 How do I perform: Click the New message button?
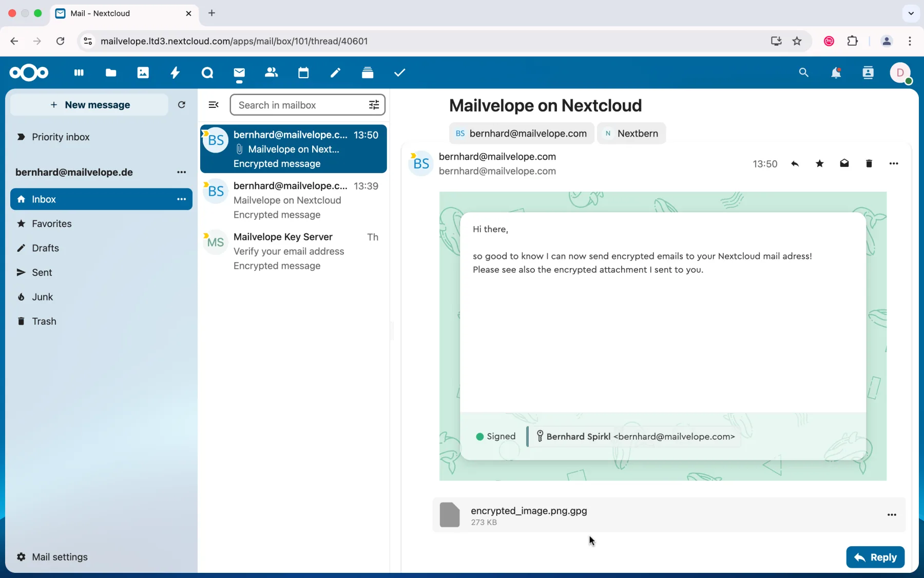90,105
